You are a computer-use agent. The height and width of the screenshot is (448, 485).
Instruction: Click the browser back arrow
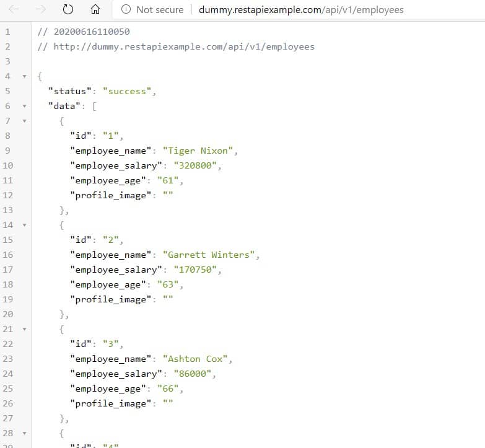point(14,9)
